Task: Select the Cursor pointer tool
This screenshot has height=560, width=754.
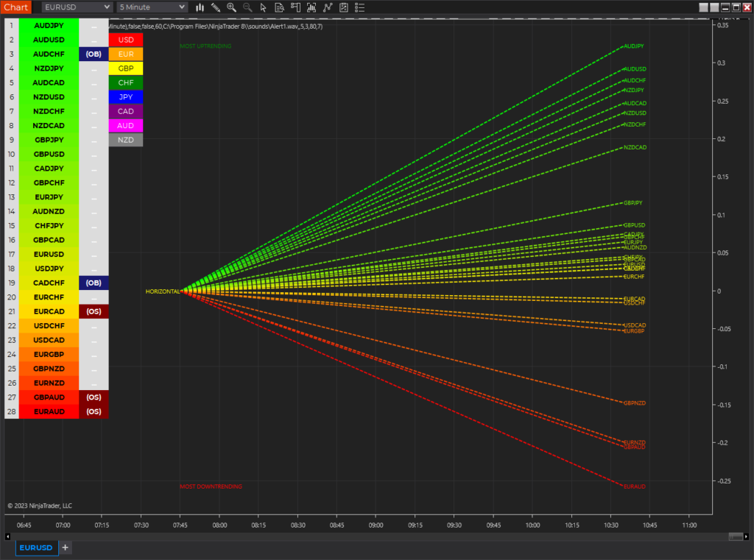Action: (264, 7)
